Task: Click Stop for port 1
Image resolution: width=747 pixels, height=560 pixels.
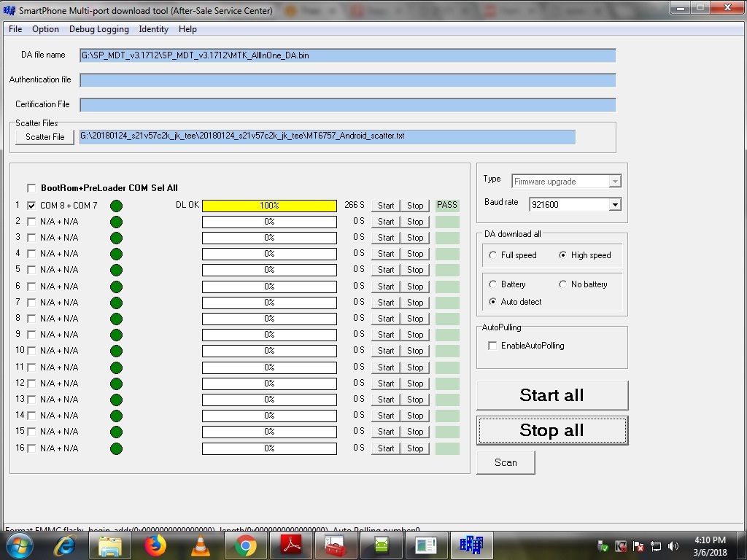Action: [x=415, y=206]
